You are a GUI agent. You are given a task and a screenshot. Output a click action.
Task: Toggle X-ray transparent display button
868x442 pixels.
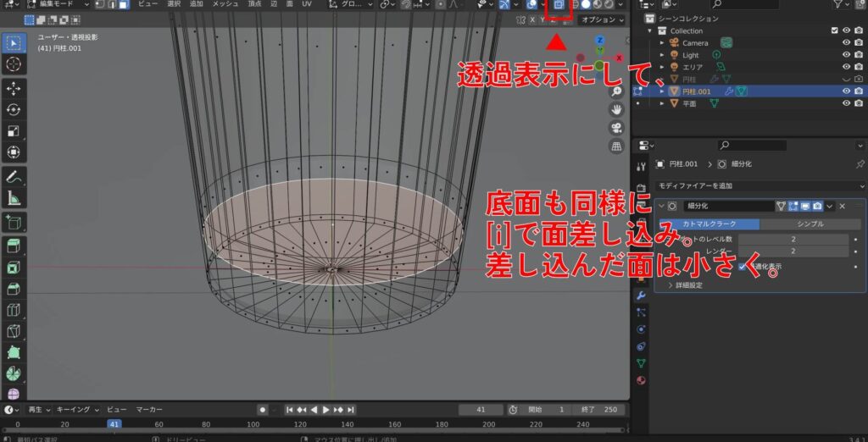click(558, 5)
